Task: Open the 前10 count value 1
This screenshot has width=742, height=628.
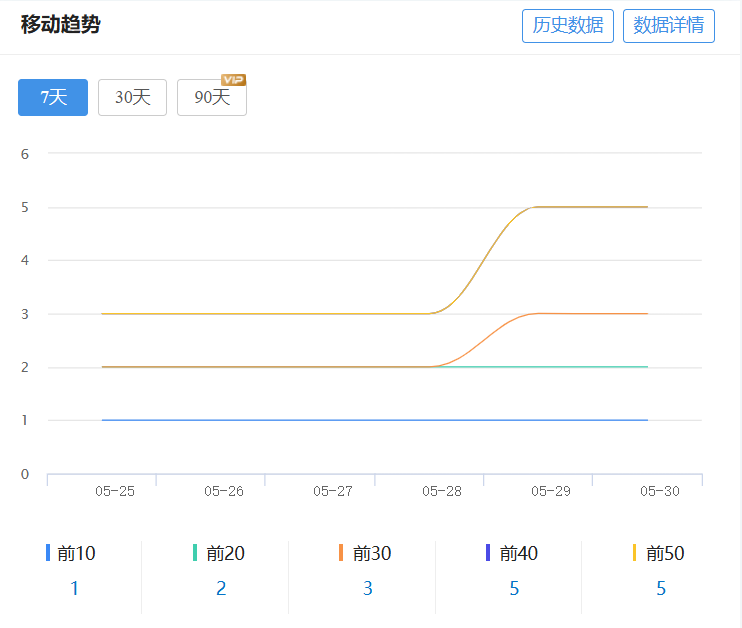Action: (74, 588)
